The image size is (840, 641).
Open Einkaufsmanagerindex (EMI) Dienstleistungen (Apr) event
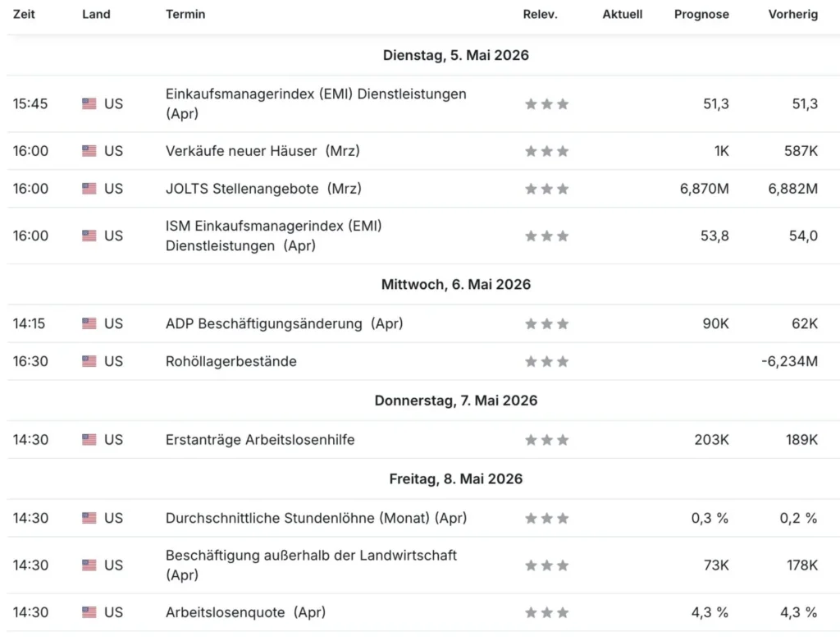[x=316, y=103]
